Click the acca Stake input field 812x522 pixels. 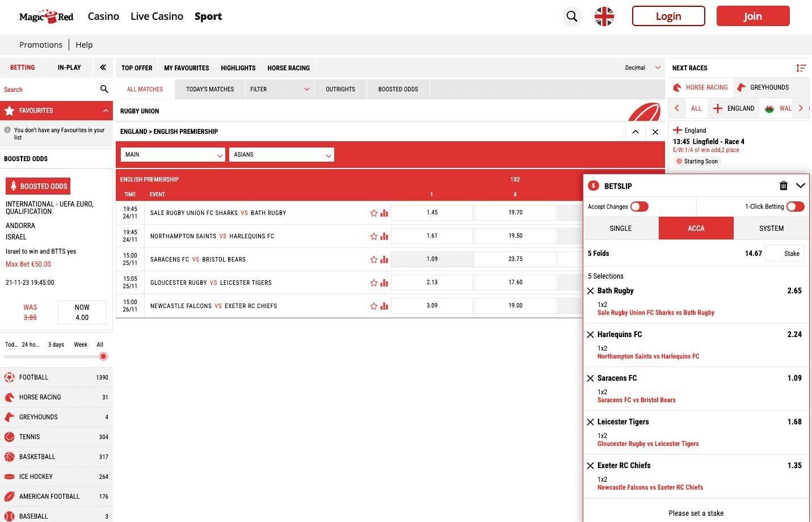[x=785, y=254]
